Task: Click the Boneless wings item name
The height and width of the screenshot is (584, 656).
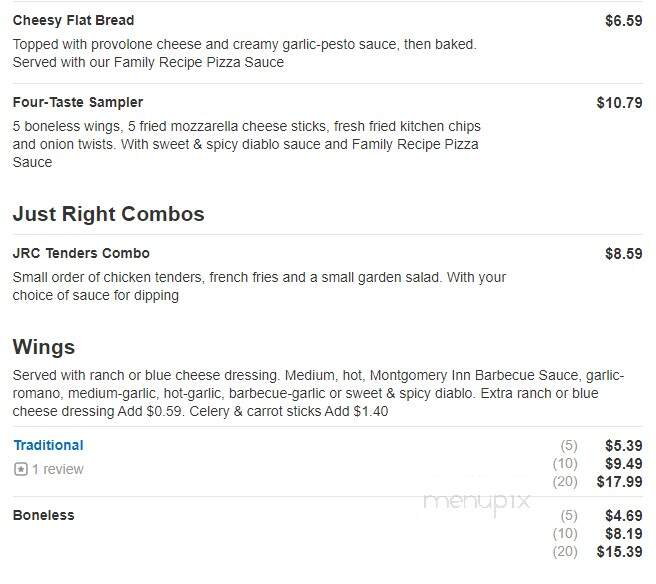Action: 44,515
